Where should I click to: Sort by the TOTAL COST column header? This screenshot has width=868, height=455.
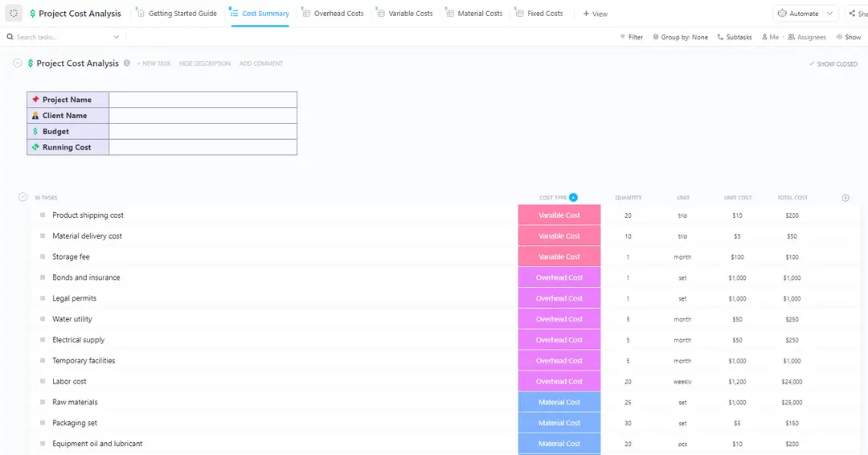[792, 198]
